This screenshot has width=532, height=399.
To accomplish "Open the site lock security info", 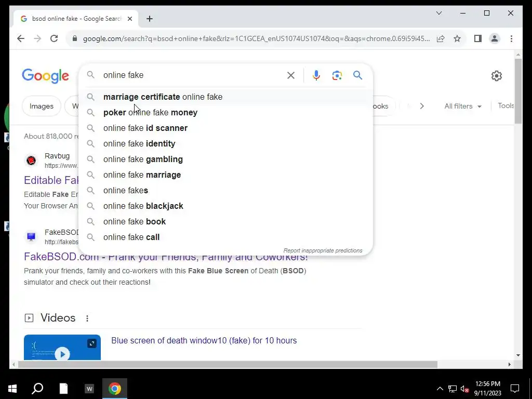I will coord(75,38).
